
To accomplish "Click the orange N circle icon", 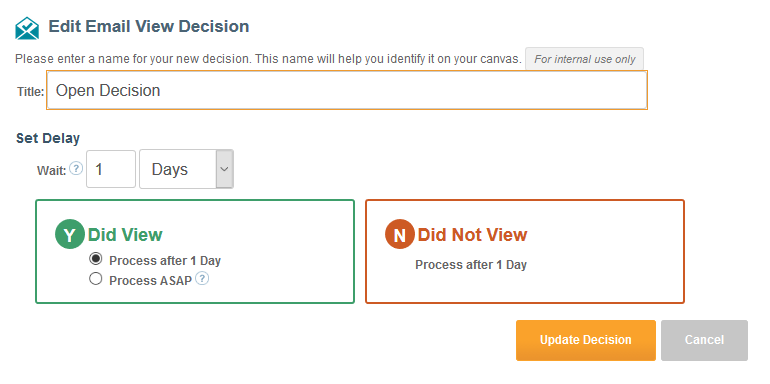I will [x=400, y=234].
